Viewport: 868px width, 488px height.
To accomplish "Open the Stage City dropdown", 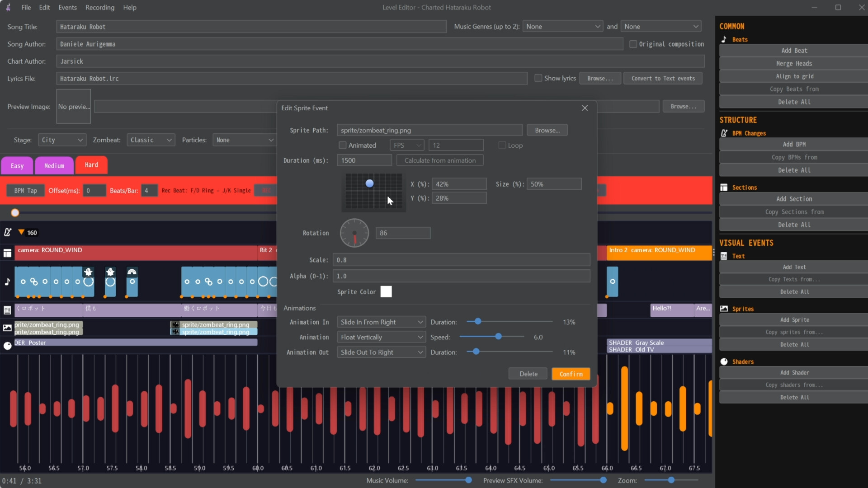I will tap(62, 140).
